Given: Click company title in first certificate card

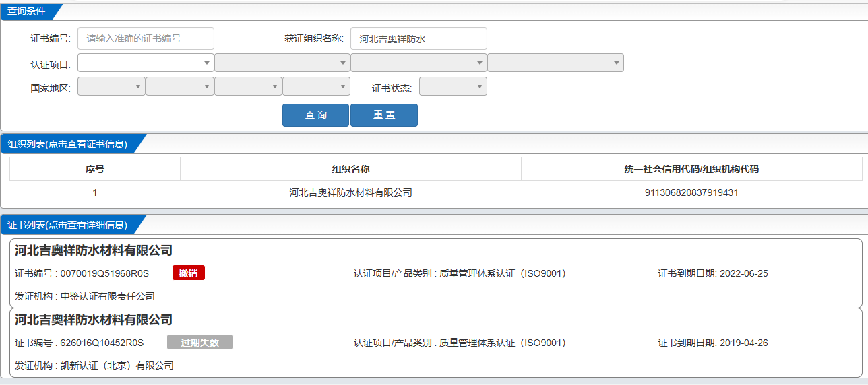Looking at the screenshot, I should 94,250.
